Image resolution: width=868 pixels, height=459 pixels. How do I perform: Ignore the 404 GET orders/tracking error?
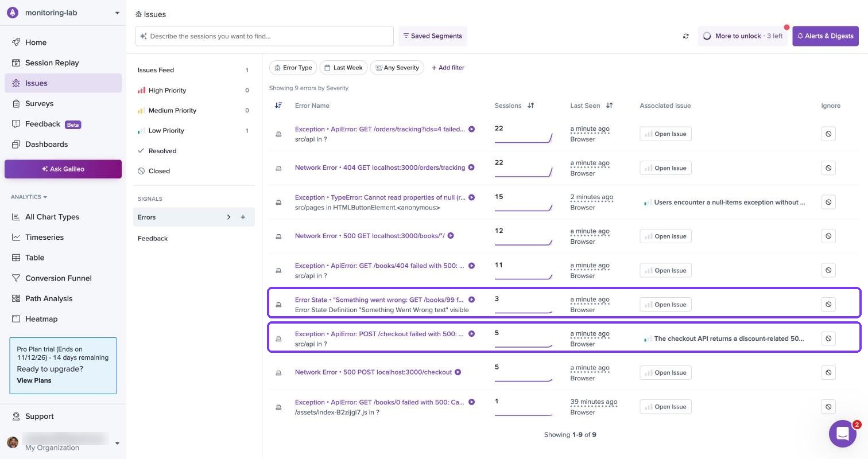pyautogui.click(x=828, y=168)
